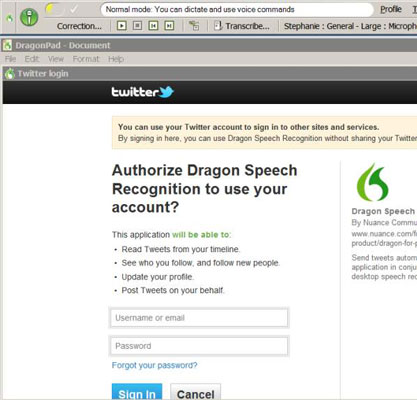The image size is (417, 400).
Task: Click the Username or email field
Action: 199,318
